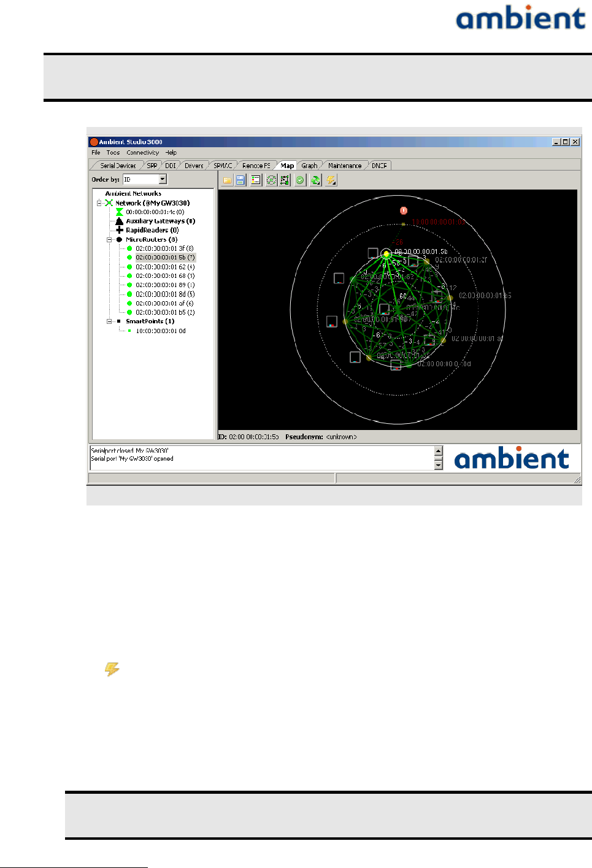Select MicroRouter 02:00:00:00:01:b5 (2) in tree

coord(165,312)
